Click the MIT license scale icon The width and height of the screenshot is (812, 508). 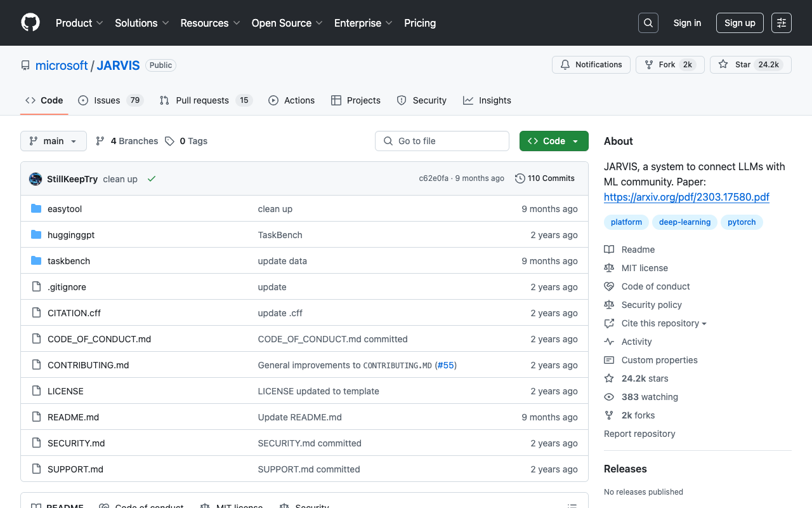609,268
